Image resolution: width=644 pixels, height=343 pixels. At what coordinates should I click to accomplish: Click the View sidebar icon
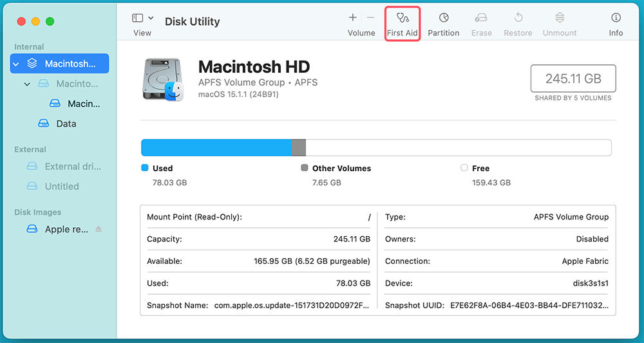(x=138, y=18)
